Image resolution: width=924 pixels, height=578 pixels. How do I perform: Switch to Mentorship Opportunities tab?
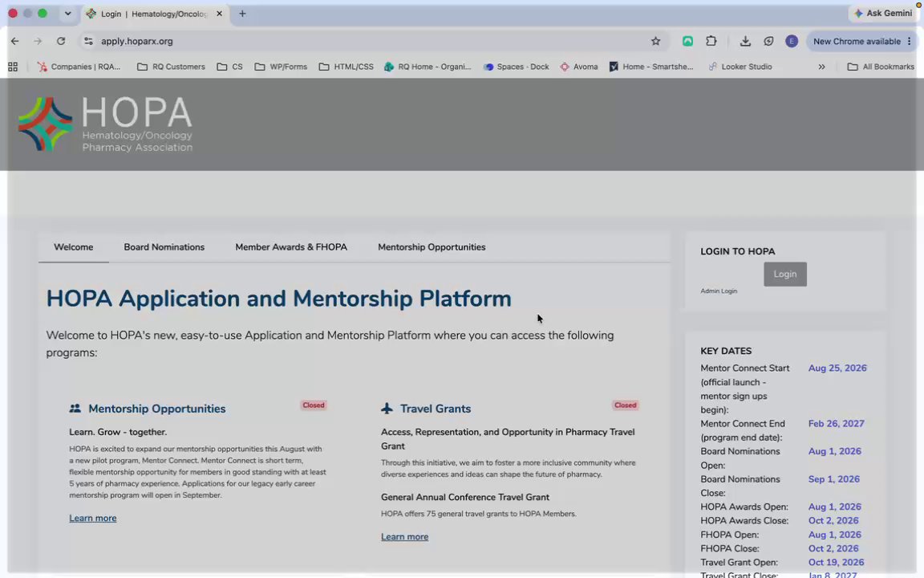[x=432, y=247]
